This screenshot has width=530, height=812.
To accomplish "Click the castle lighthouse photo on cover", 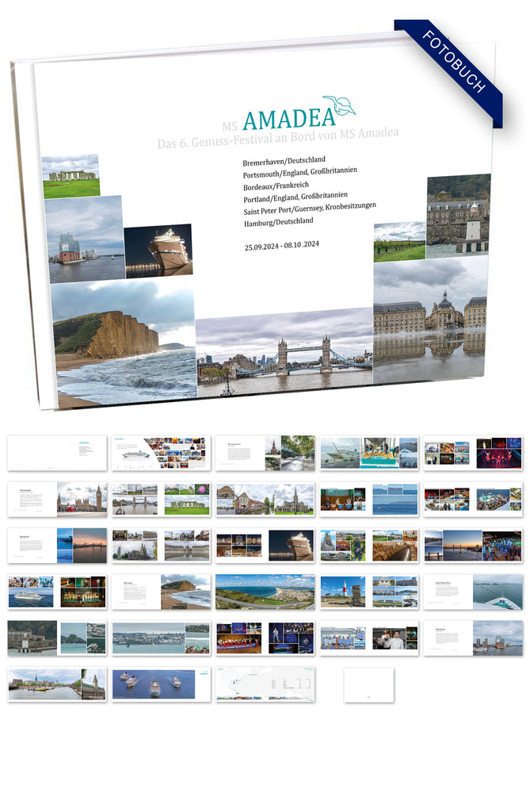I will 458,216.
